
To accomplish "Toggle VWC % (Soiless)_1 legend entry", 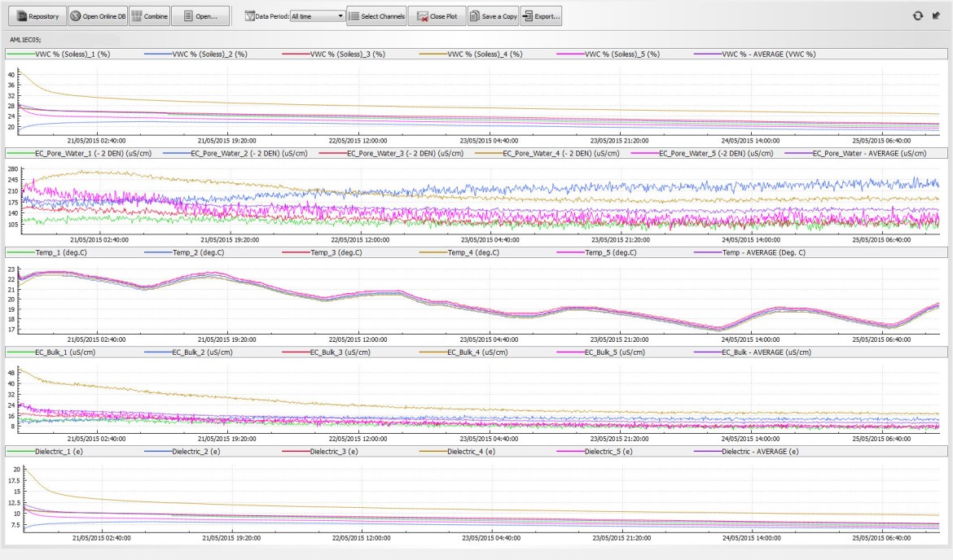I will [x=72, y=54].
